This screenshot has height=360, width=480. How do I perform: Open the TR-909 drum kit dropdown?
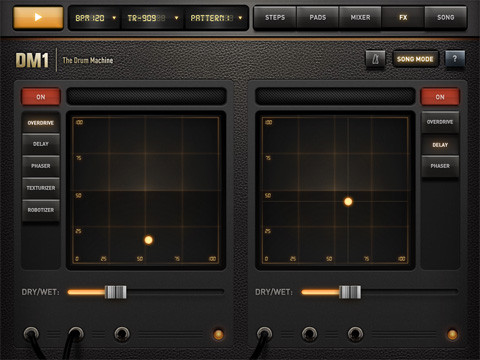[152, 18]
